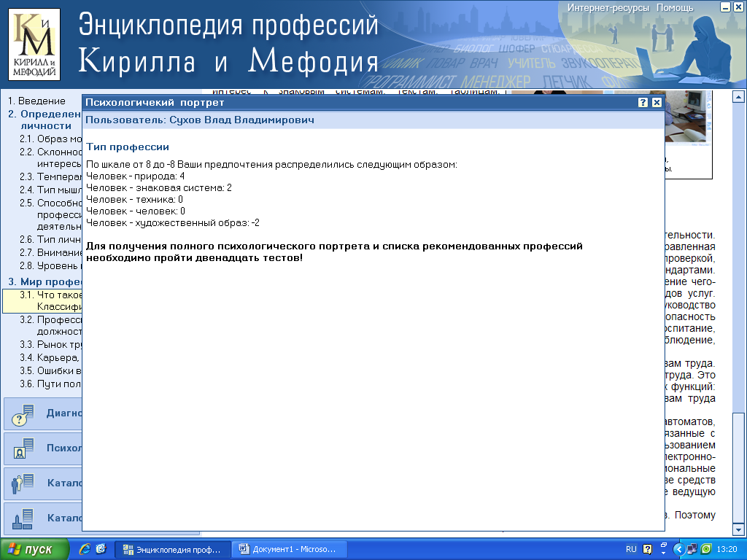Open the Психологический портрет sidebar icon
Image resolution: width=747 pixels, height=560 pixels.
[23, 448]
